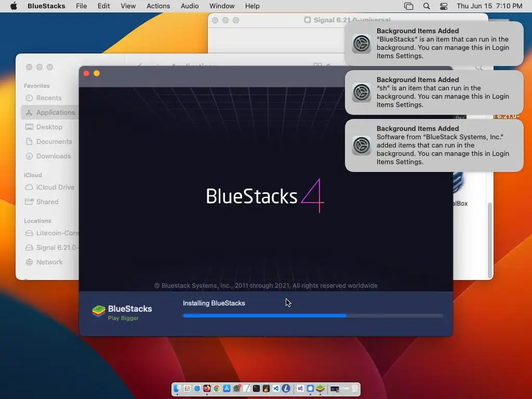Open the File menu
The width and height of the screenshot is (532, 399).
point(81,6)
